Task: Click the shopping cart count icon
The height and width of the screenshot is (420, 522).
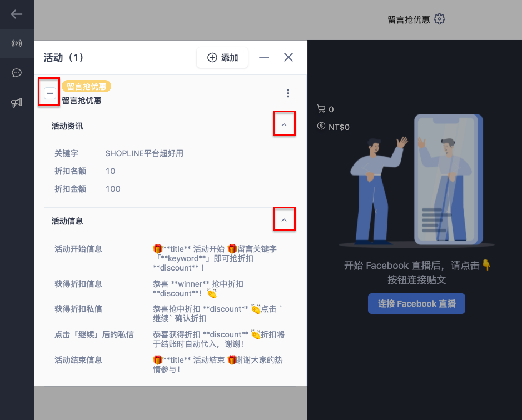Action: click(x=321, y=109)
